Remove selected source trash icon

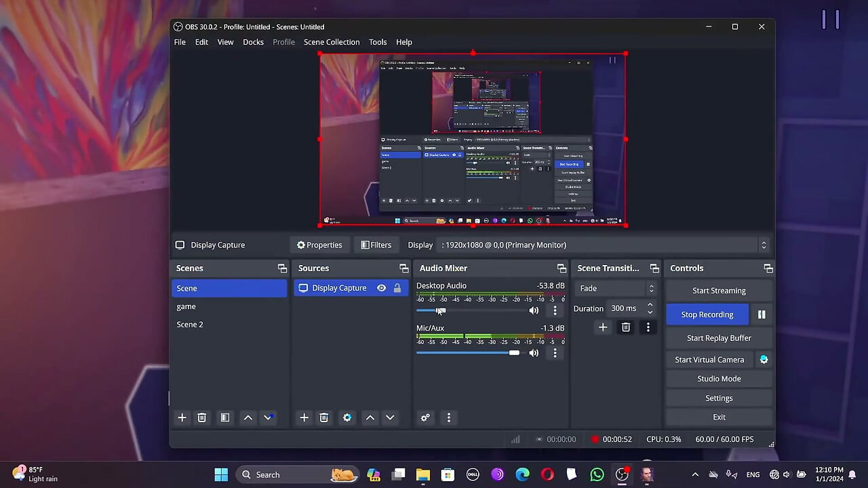(323, 418)
